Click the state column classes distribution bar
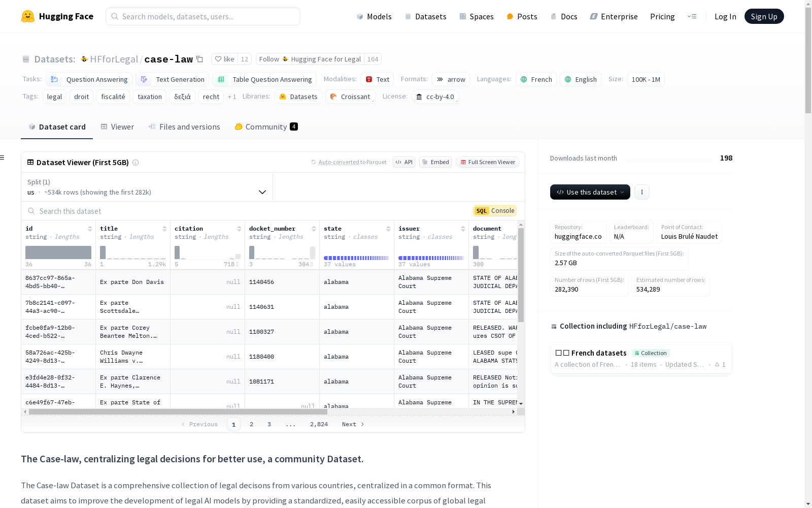This screenshot has width=812, height=508. point(356,258)
